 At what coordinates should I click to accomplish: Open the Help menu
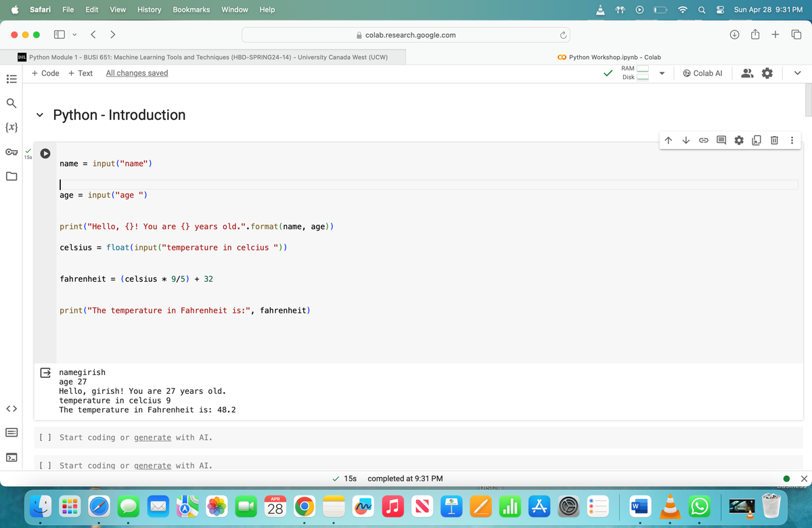point(267,9)
